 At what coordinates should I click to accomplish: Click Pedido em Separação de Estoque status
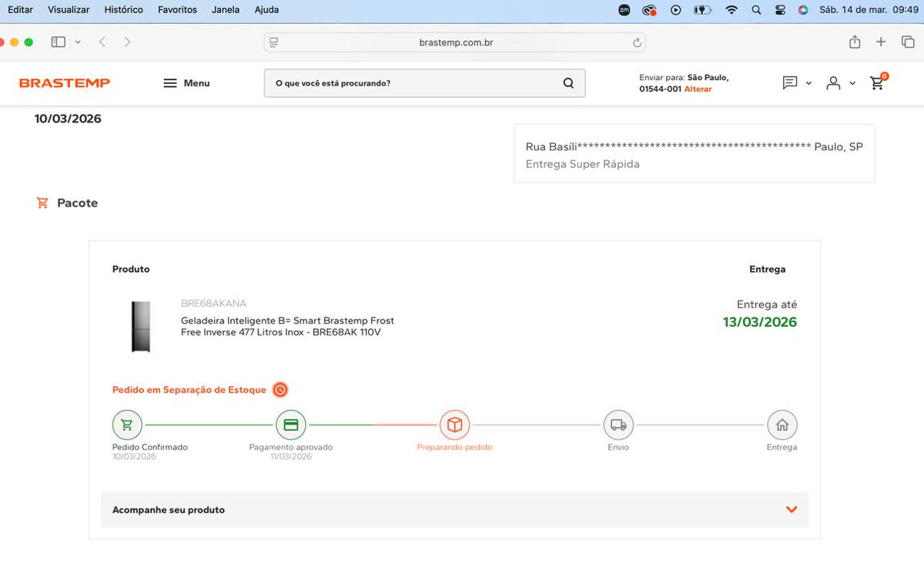189,390
